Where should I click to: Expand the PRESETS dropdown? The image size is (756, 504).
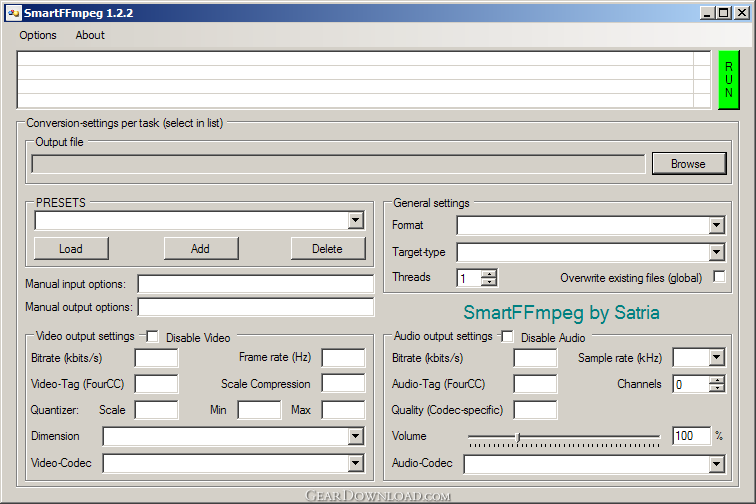click(355, 221)
